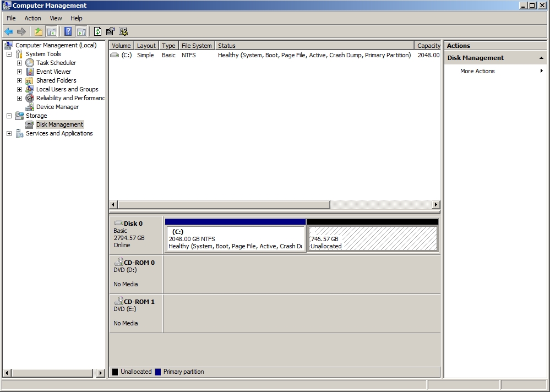Sort volumes by the File System column header
This screenshot has height=392, width=550.
point(196,46)
